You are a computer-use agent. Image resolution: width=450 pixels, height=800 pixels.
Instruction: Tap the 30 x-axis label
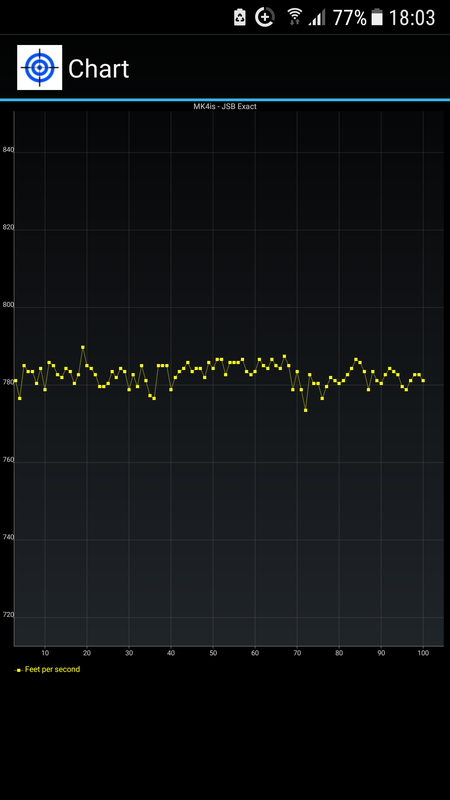[x=129, y=653]
